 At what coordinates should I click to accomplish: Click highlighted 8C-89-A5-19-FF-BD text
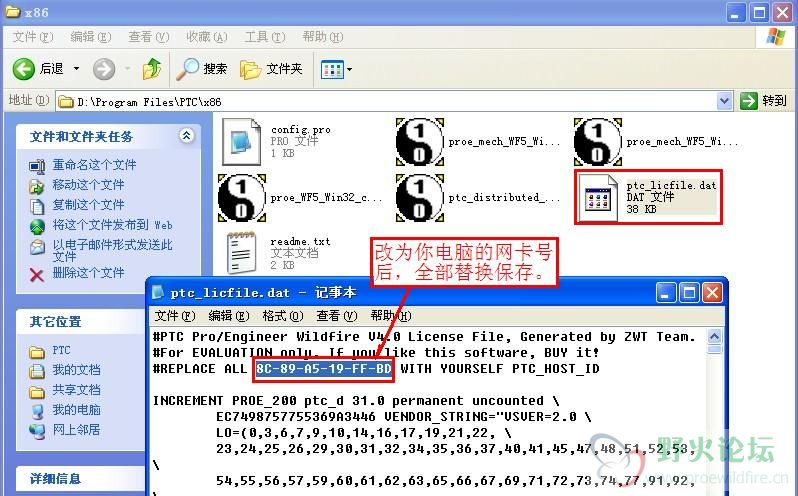pyautogui.click(x=324, y=368)
